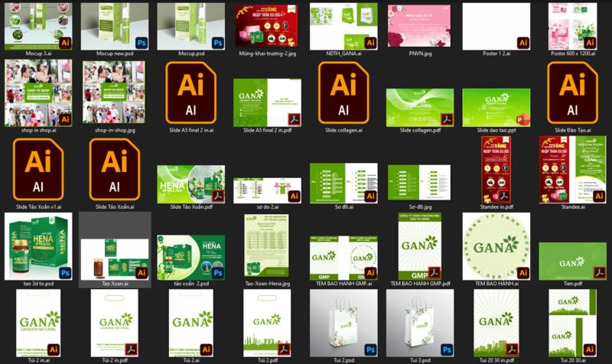Viewport: 612px width, 364px height.
Task: Open the green Tien.pdf thumbnail
Action: pos(572,261)
